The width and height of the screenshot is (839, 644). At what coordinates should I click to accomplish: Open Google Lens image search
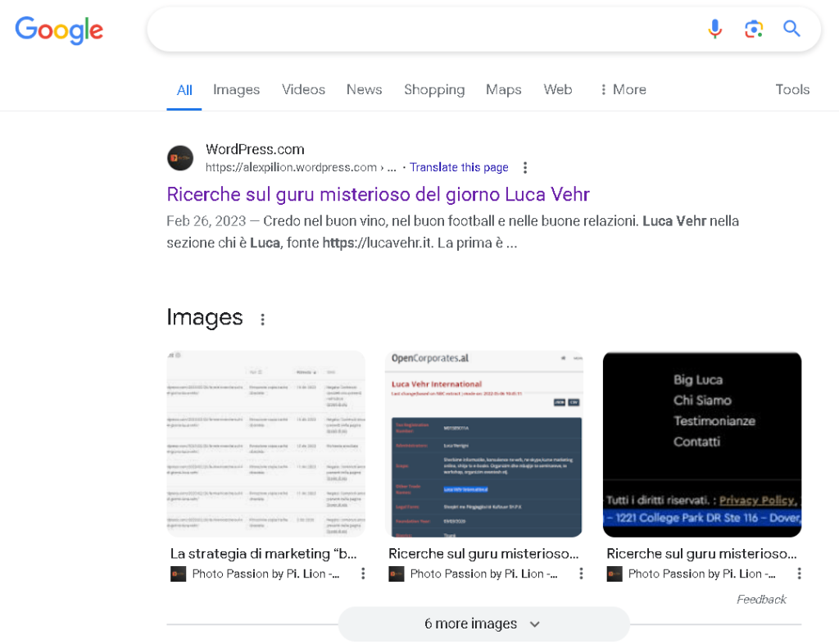[x=754, y=29]
